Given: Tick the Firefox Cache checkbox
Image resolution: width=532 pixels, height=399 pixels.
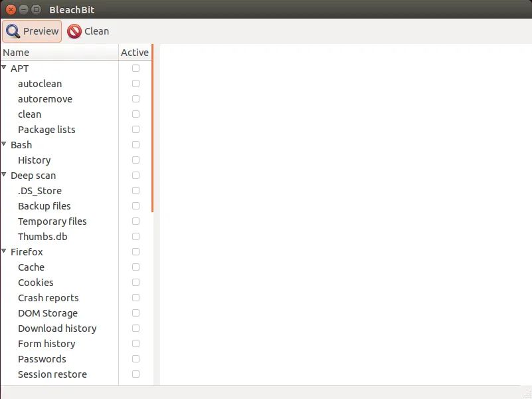Looking at the screenshot, I should pos(135,267).
